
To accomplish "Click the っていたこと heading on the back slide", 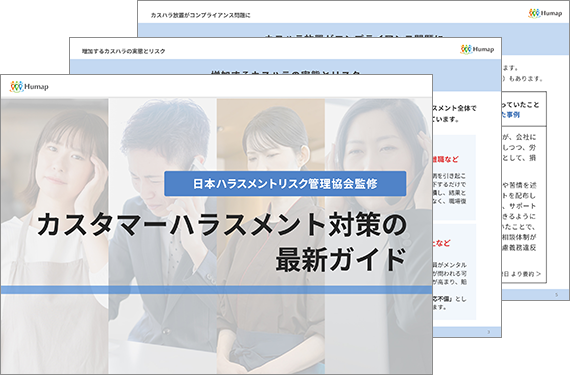I will coord(521,105).
